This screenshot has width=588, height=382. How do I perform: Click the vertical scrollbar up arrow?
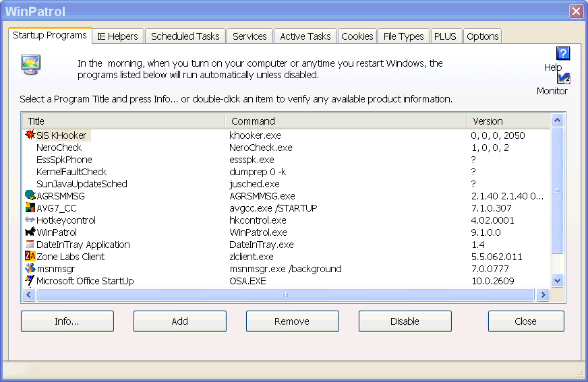click(x=557, y=120)
